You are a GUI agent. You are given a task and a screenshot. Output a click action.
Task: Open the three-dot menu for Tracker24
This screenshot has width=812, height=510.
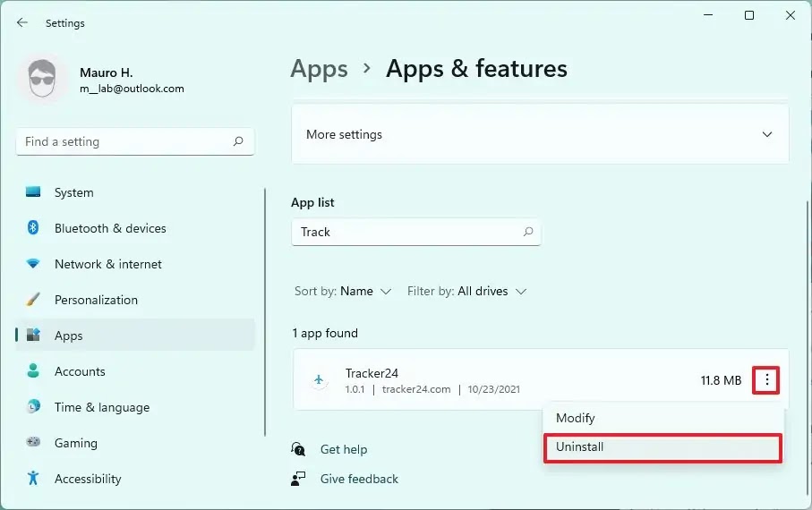coord(766,380)
